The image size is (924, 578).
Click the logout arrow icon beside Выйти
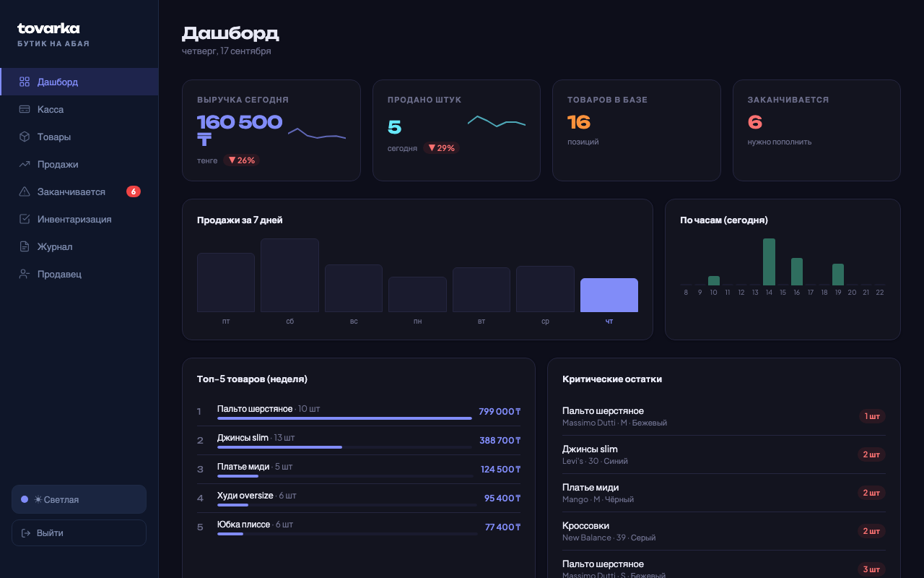click(26, 533)
